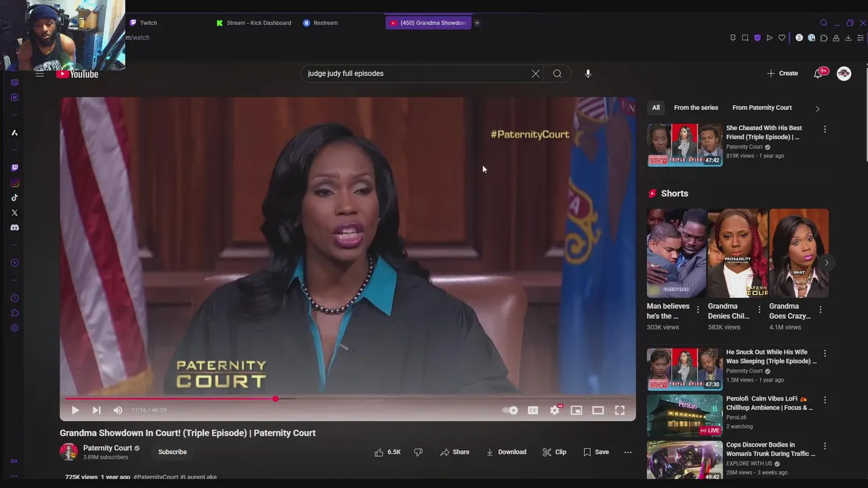Click the red playhead scrubber dot

pyautogui.click(x=275, y=399)
